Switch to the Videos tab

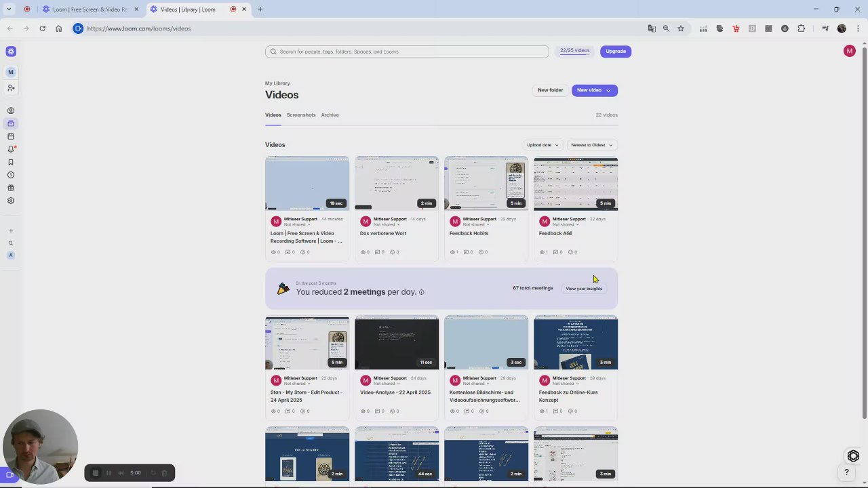click(273, 115)
